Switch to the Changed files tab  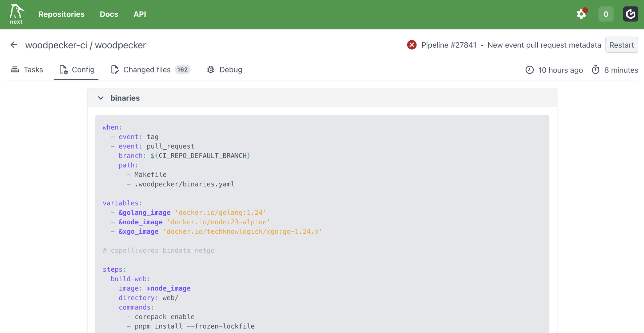tap(151, 70)
